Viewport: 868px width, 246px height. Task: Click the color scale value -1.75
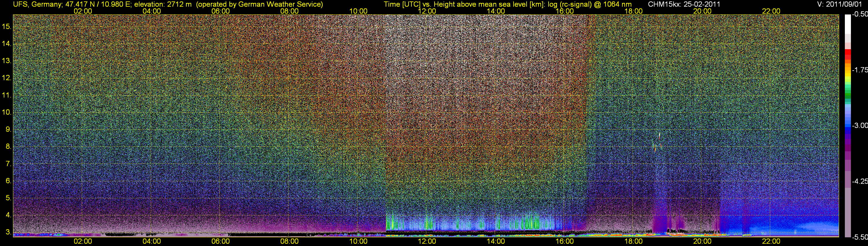(x=860, y=70)
